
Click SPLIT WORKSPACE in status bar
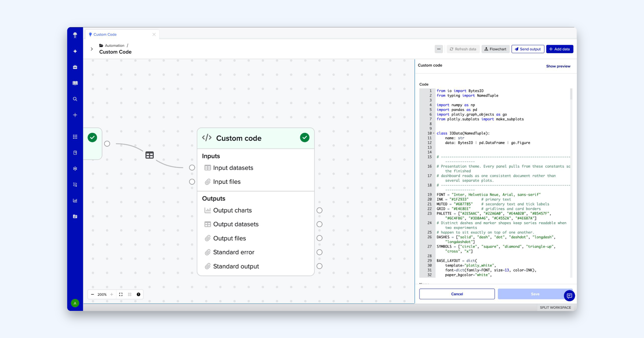click(555, 307)
